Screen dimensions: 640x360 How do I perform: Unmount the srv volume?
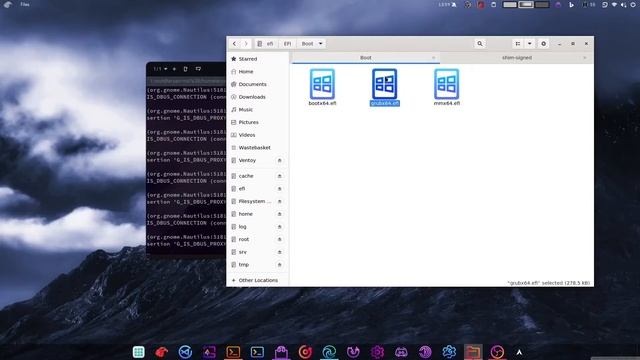click(280, 252)
